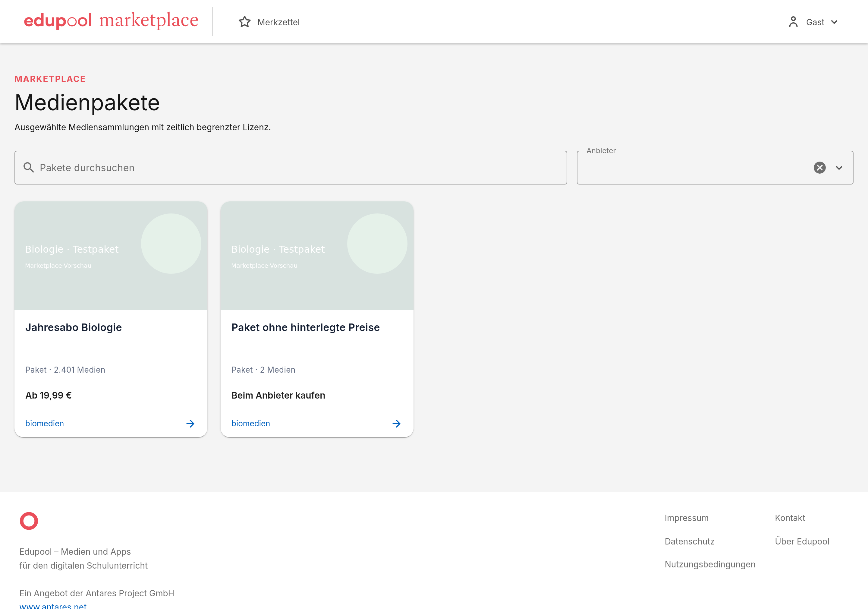Open the Kontakt footer link
868x609 pixels.
[790, 518]
